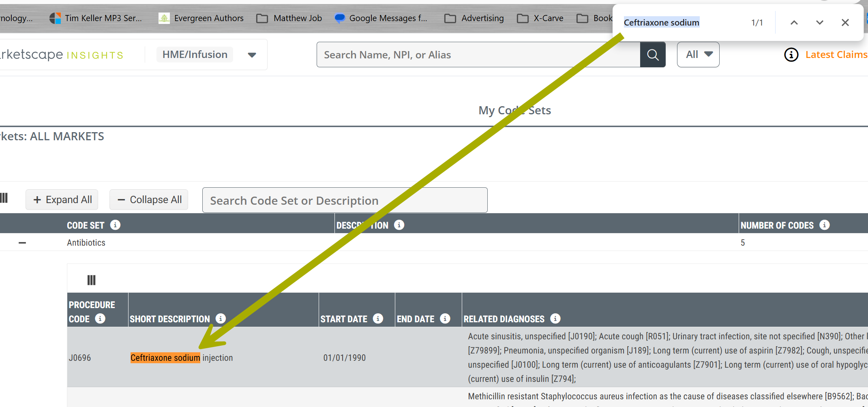Open the All search filter dropdown
Viewport: 868px width, 407px height.
click(698, 55)
